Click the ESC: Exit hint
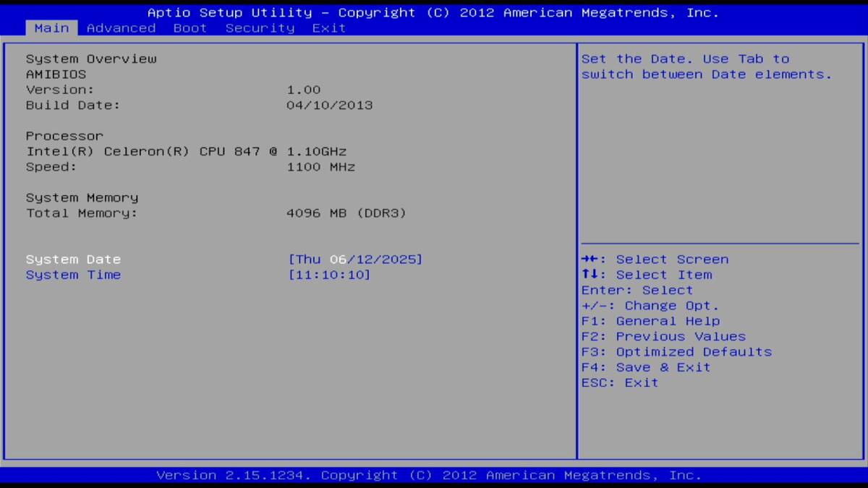This screenshot has width=868, height=488. click(620, 382)
